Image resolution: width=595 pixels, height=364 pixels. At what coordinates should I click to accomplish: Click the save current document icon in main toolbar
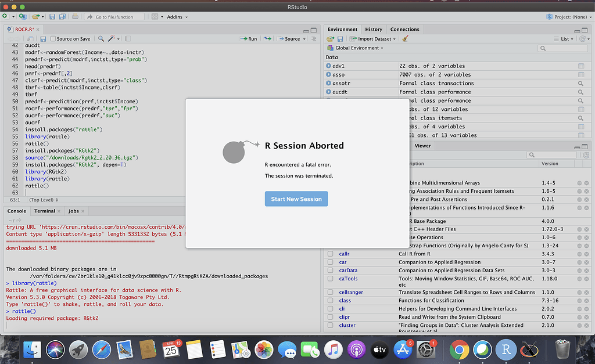(52, 17)
